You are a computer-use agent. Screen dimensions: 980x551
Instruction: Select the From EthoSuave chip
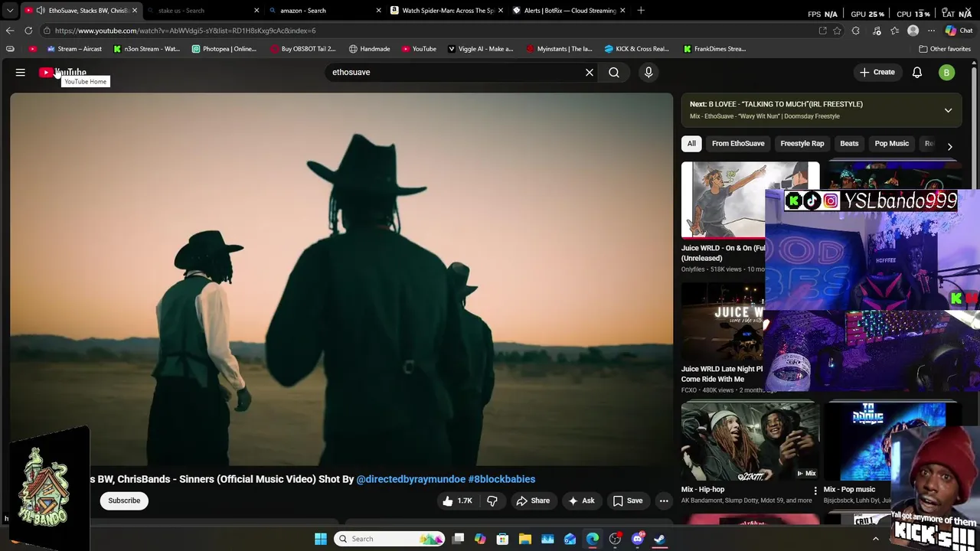click(x=738, y=143)
